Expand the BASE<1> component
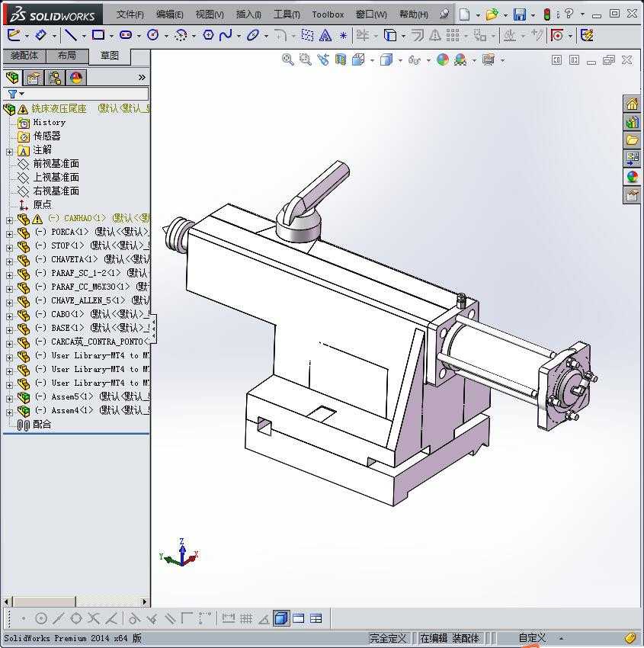The image size is (644, 648). (9, 330)
